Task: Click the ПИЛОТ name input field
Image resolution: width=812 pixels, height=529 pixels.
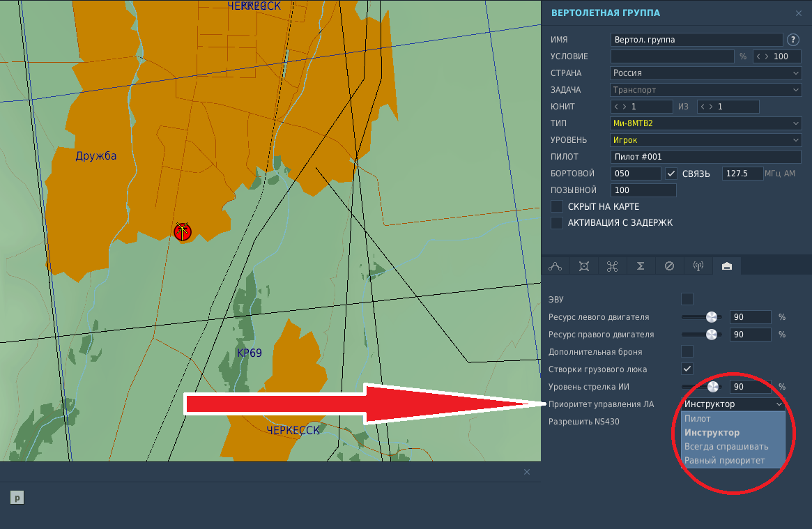Action: coord(706,157)
